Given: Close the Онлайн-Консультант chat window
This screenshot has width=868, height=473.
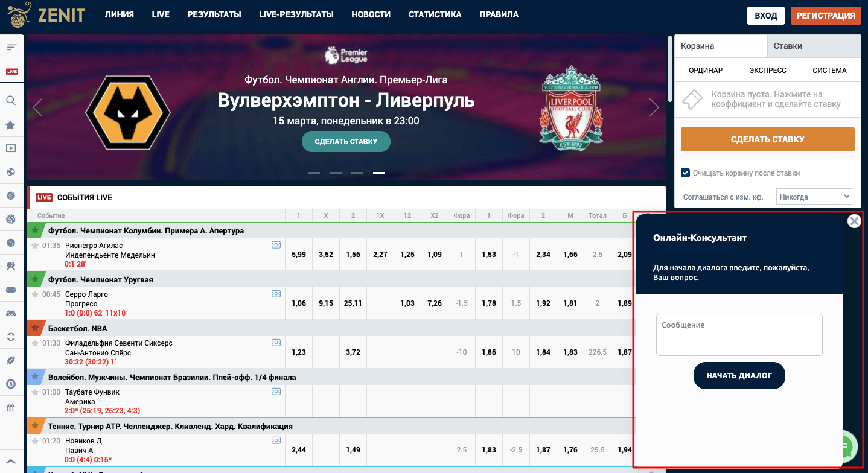Looking at the screenshot, I should 854,221.
